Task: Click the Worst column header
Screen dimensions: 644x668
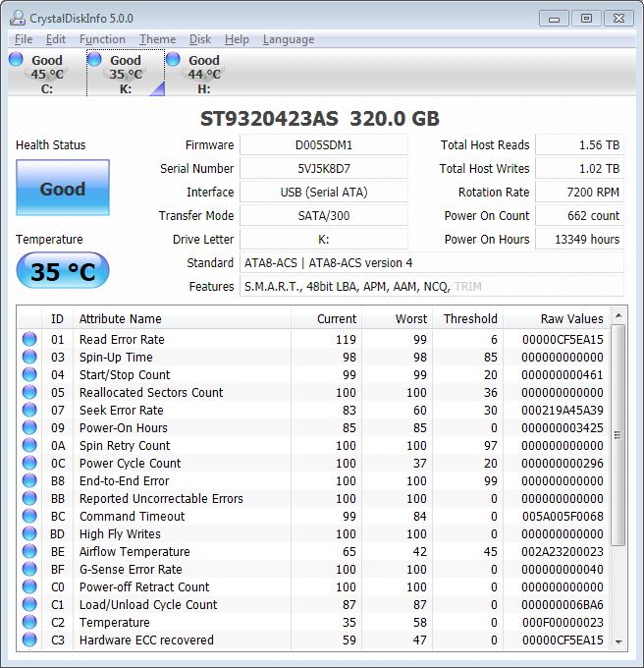Action: point(398,318)
